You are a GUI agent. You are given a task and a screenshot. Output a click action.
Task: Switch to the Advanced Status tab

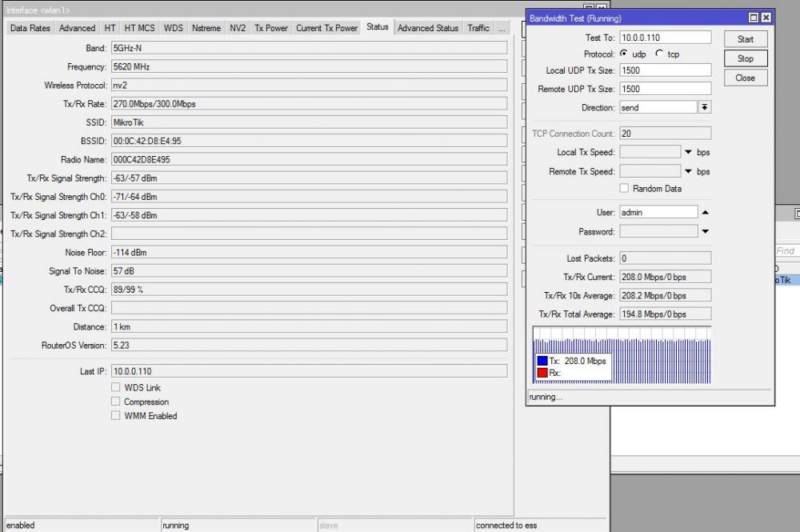click(x=428, y=27)
